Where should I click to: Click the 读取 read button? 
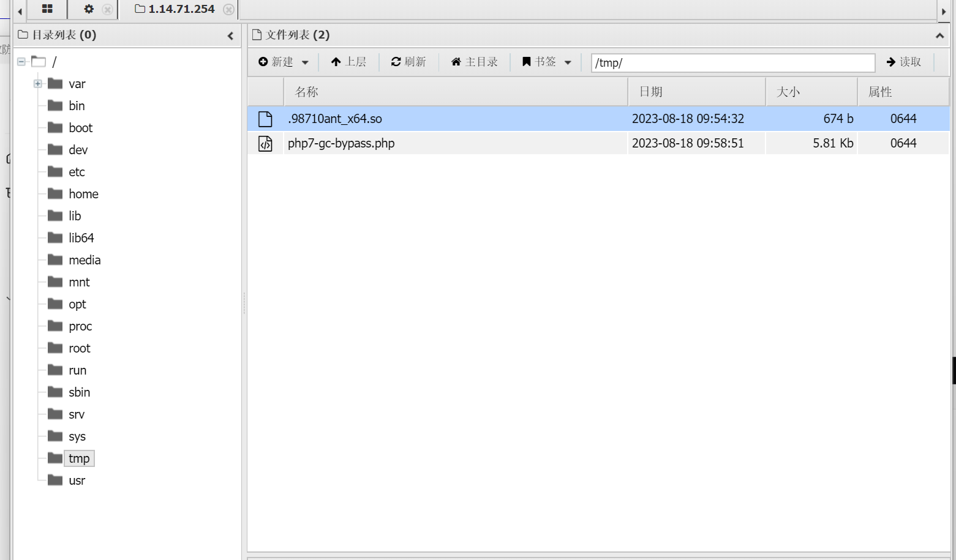click(x=904, y=62)
